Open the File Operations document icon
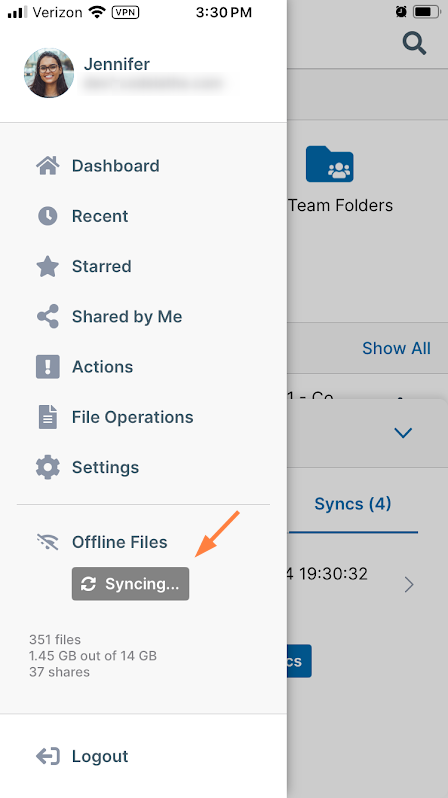448x798 pixels. (x=47, y=417)
